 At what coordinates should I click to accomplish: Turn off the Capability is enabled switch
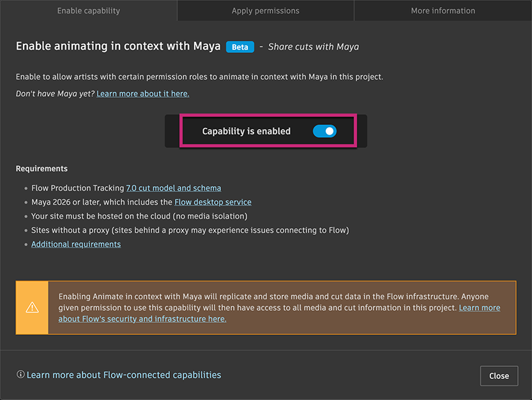(324, 131)
